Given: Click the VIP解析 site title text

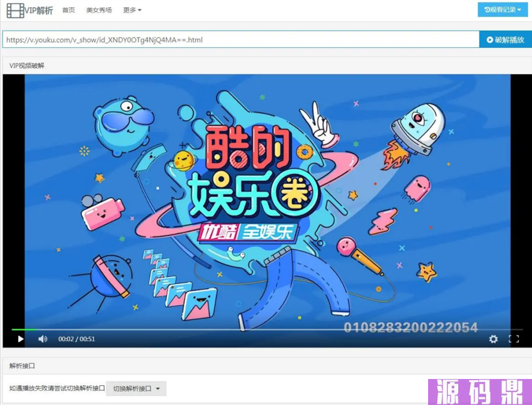Looking at the screenshot, I should click(38, 10).
